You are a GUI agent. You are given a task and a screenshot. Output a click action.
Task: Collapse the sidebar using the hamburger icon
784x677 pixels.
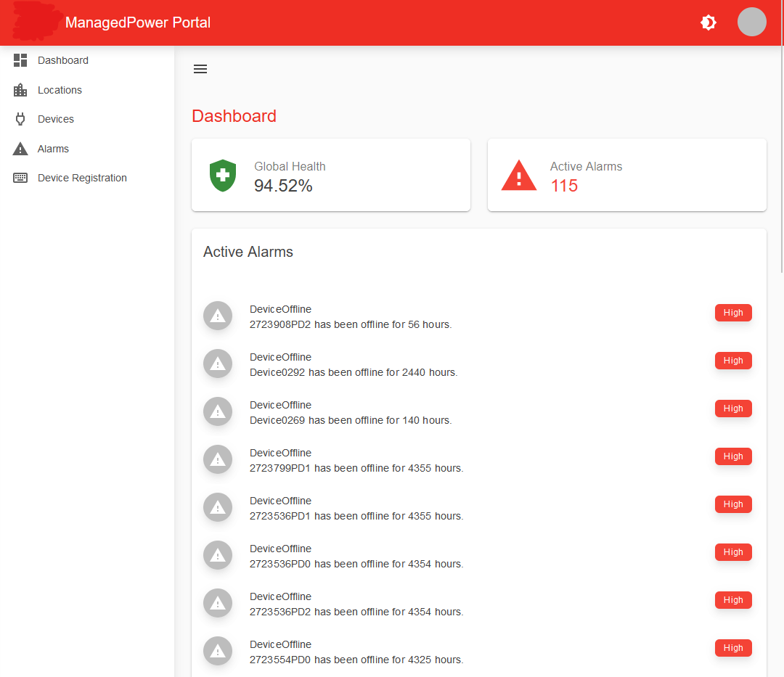pos(200,69)
